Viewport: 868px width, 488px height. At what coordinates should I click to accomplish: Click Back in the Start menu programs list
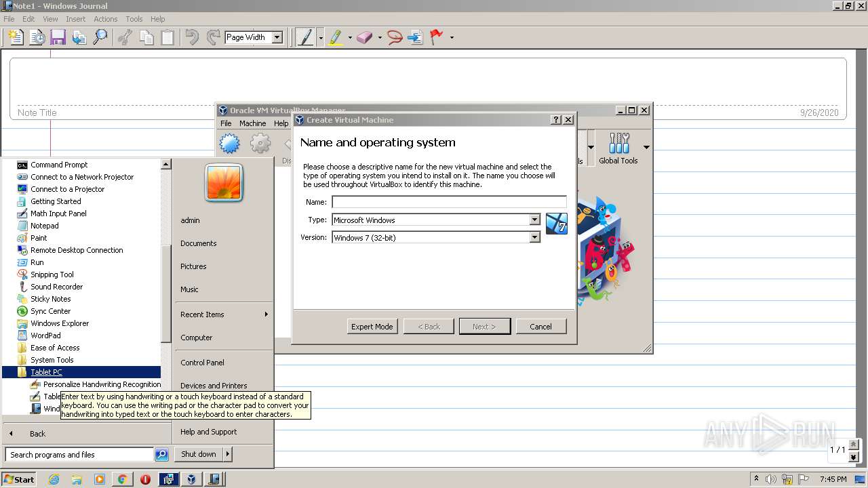coord(37,434)
